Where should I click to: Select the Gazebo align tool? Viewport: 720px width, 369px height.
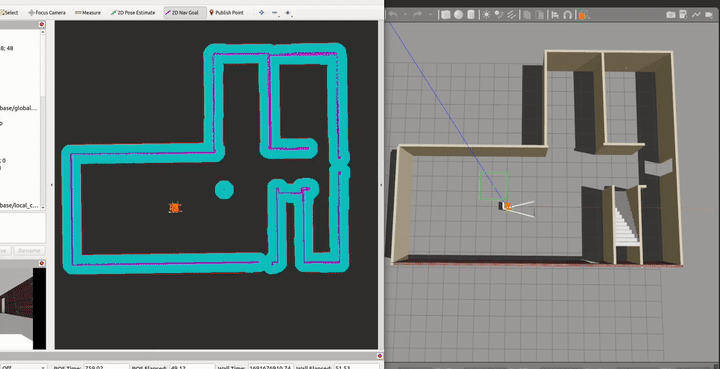point(555,15)
